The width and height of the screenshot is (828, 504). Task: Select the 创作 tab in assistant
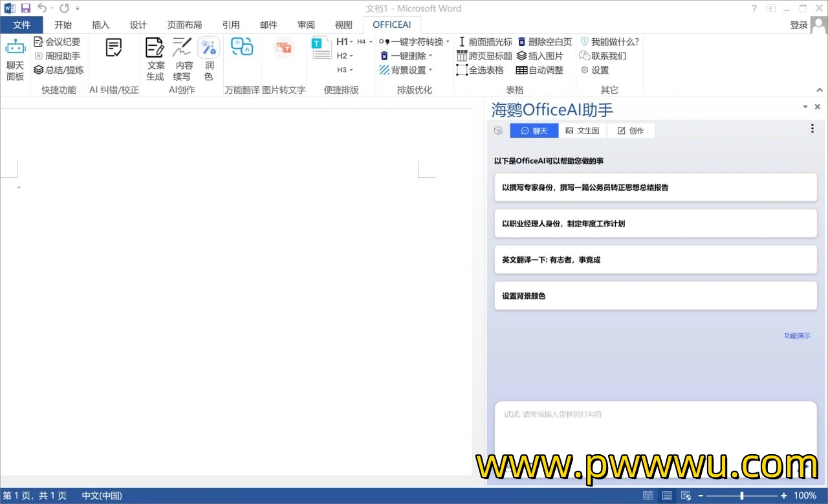pyautogui.click(x=631, y=131)
